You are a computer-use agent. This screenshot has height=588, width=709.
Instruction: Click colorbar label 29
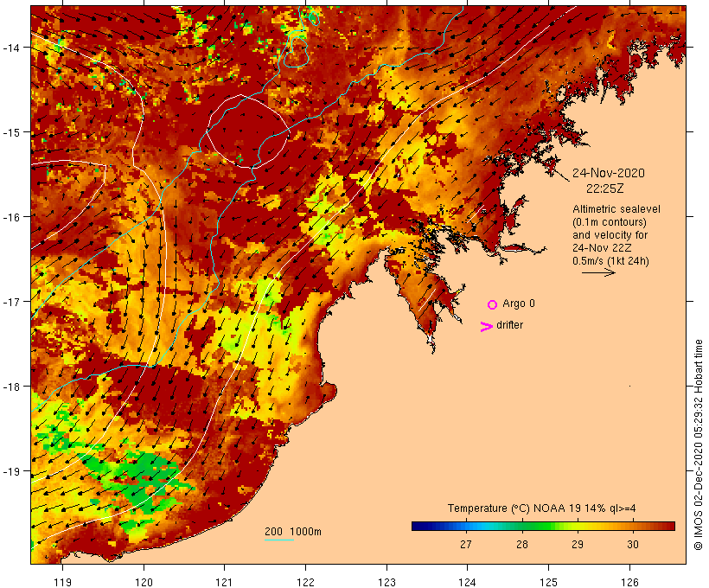[x=578, y=544]
